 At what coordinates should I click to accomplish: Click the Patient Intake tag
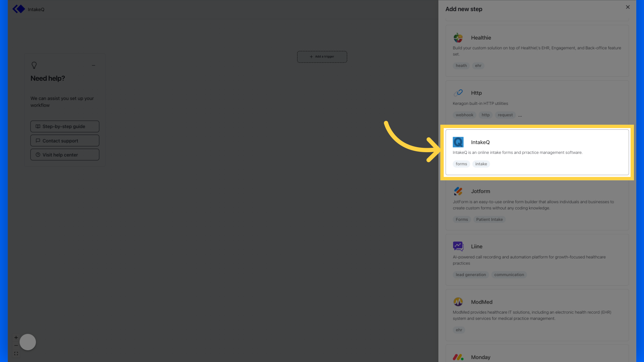click(x=489, y=220)
